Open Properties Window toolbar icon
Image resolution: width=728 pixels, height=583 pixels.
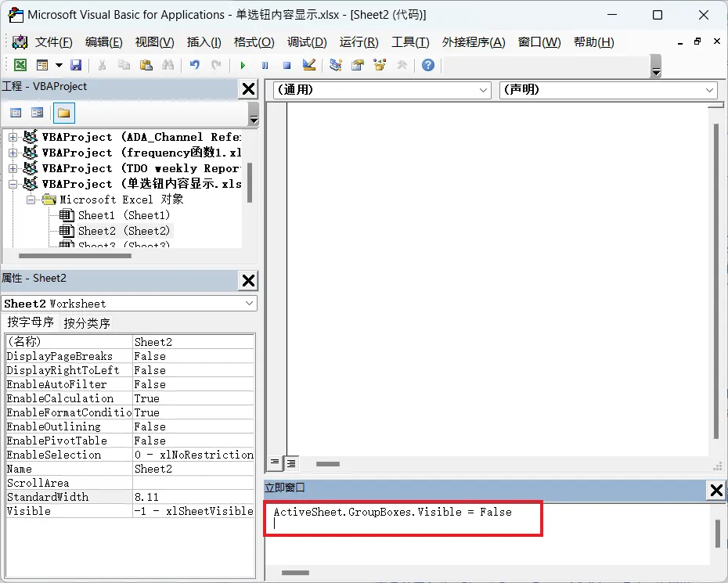pos(358,65)
